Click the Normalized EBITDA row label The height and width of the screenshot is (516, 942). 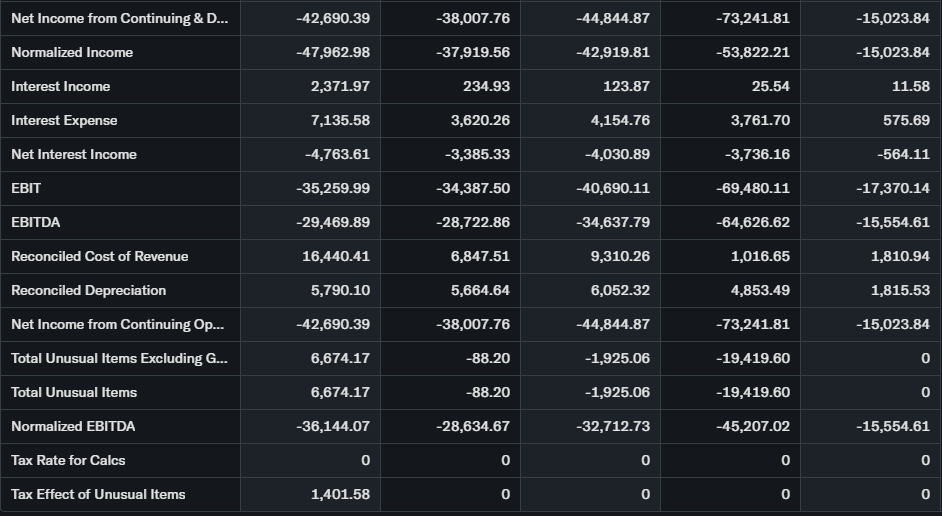click(73, 426)
